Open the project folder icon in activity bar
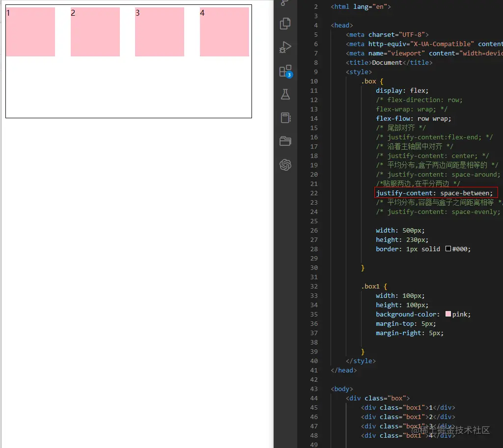The width and height of the screenshot is (503, 448). tap(285, 141)
